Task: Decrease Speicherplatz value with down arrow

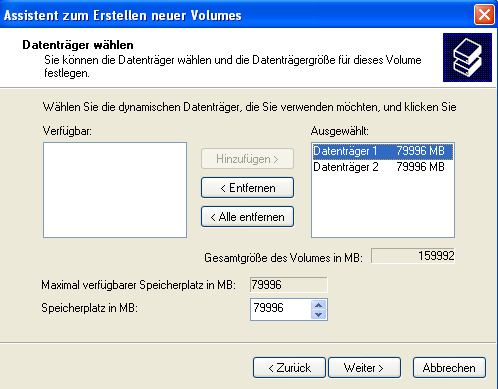Action: 319,314
